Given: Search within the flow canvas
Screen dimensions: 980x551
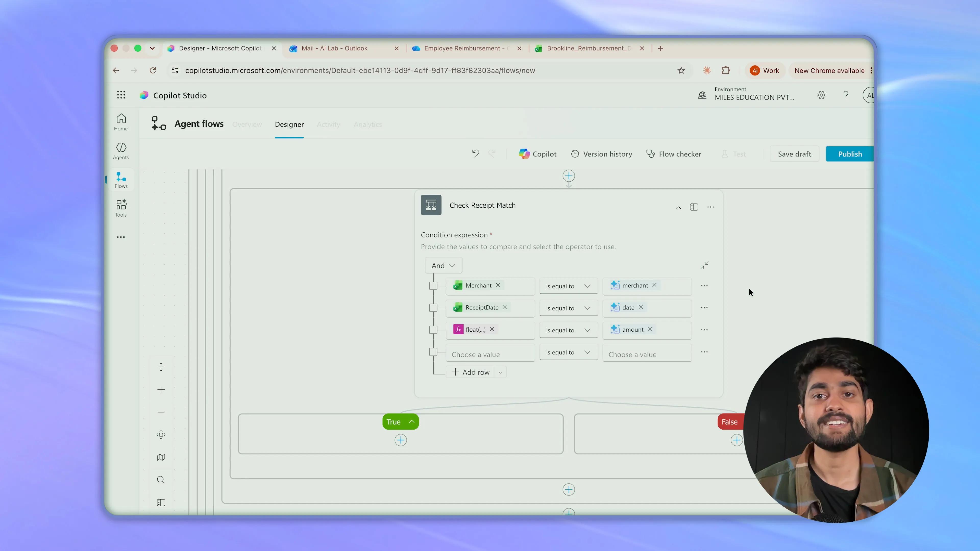Looking at the screenshot, I should 161,480.
